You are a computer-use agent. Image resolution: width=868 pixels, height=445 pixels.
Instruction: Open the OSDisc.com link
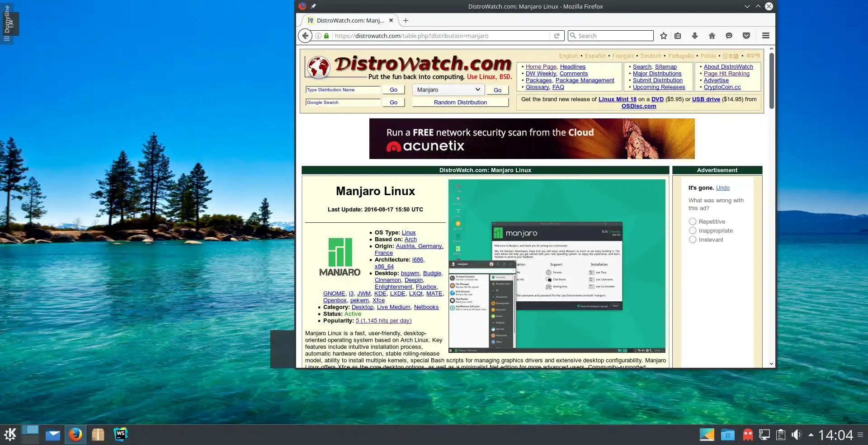638,106
